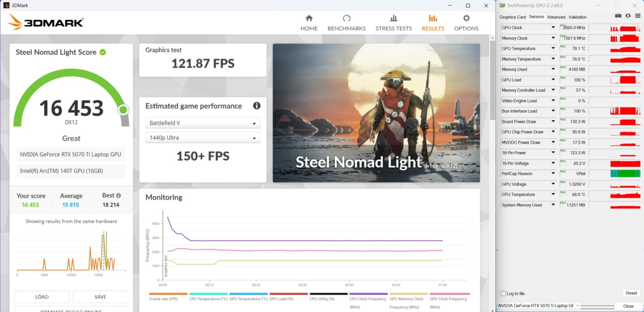This screenshot has width=644, height=312.
Task: Expand the GPU Temperature sensor dropdown
Action: [x=553, y=48]
